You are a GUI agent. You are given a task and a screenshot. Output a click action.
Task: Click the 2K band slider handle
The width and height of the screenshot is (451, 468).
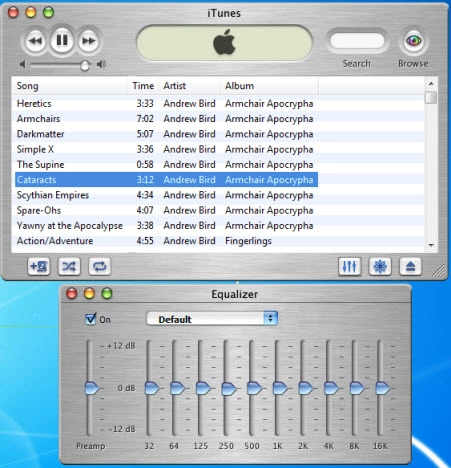306,388
